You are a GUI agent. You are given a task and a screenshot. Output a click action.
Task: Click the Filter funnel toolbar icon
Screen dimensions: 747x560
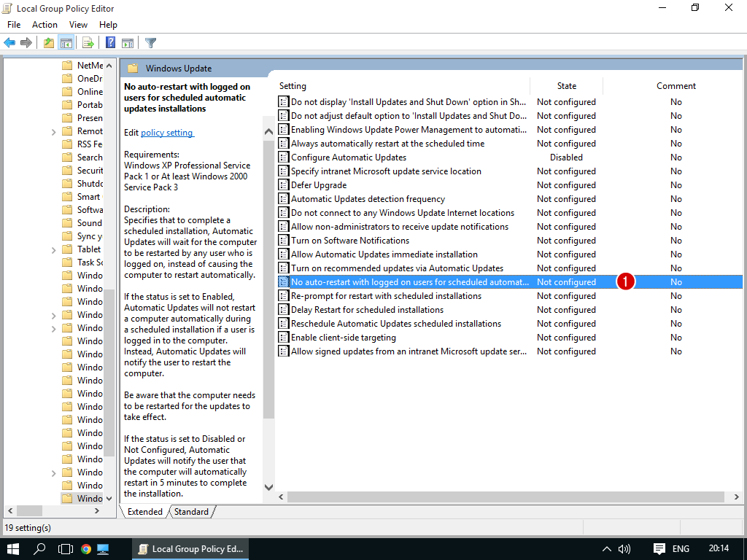click(x=150, y=43)
